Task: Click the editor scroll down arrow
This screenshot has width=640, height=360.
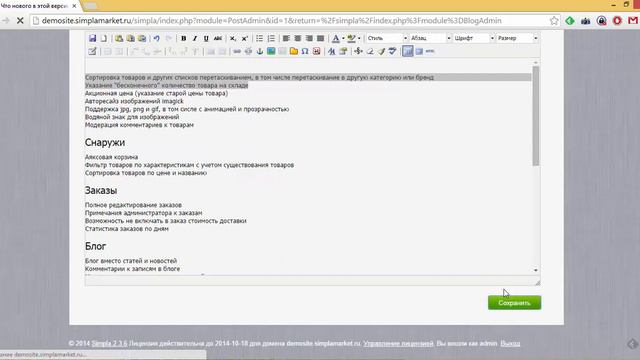Action: click(536, 270)
